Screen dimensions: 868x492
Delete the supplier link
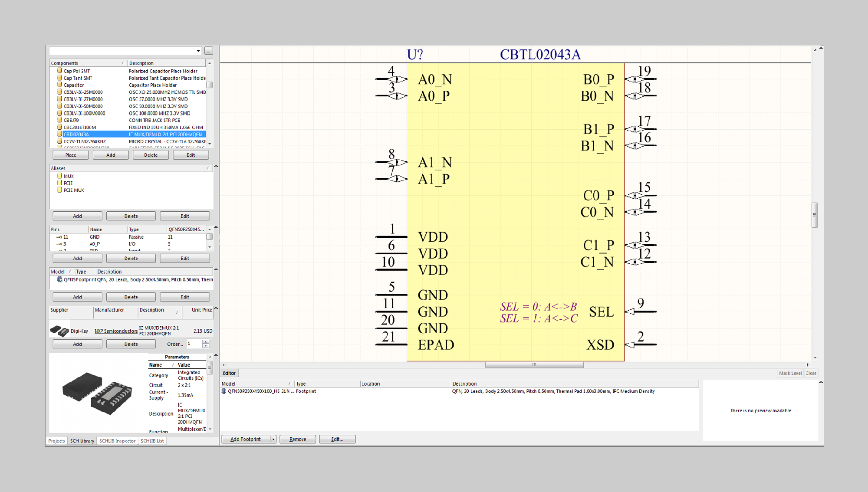[131, 344]
